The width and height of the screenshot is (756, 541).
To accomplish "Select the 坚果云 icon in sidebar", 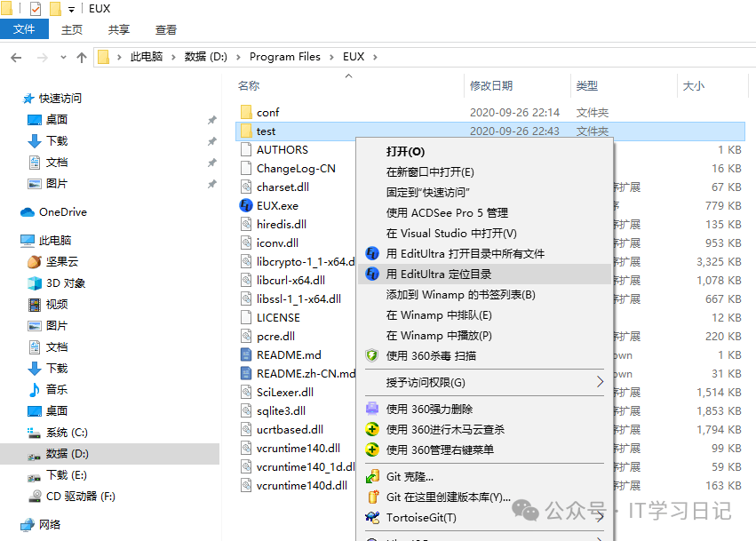I will (x=35, y=262).
